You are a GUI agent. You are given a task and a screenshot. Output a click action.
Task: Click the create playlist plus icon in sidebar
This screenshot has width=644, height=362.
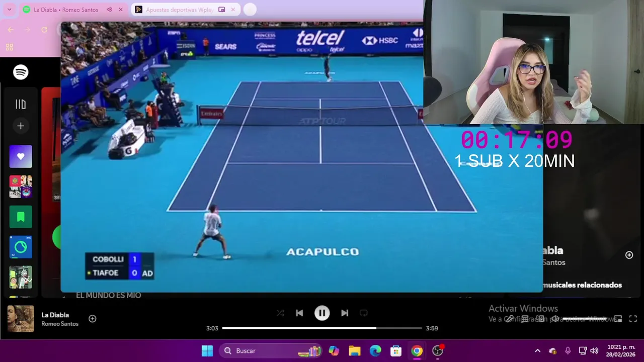click(21, 126)
